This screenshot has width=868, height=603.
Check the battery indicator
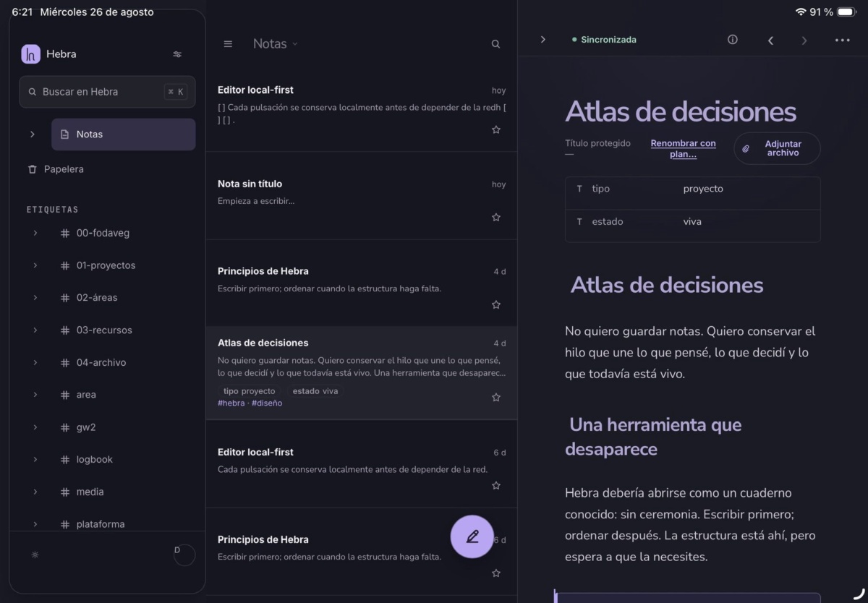click(846, 12)
